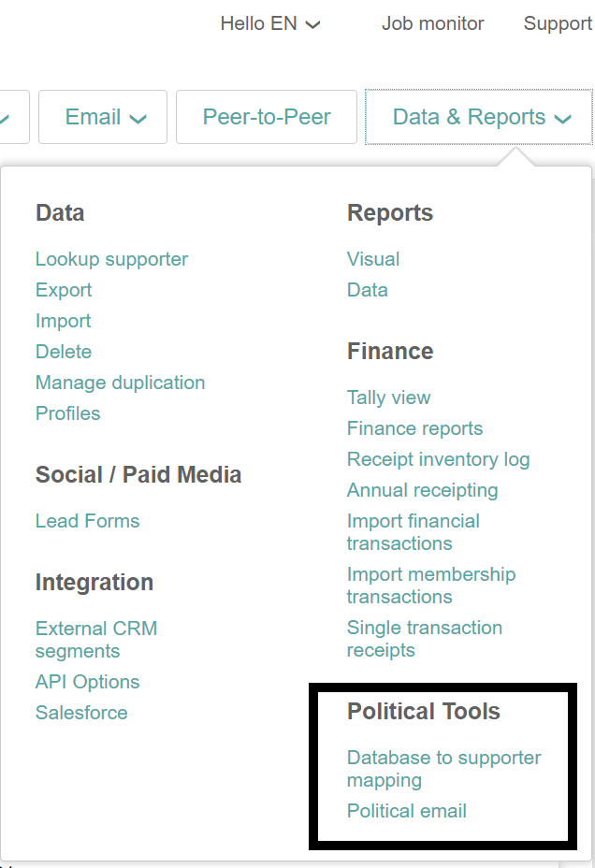Open API Options in Integration
This screenshot has height=868, width=595.
coord(87,682)
